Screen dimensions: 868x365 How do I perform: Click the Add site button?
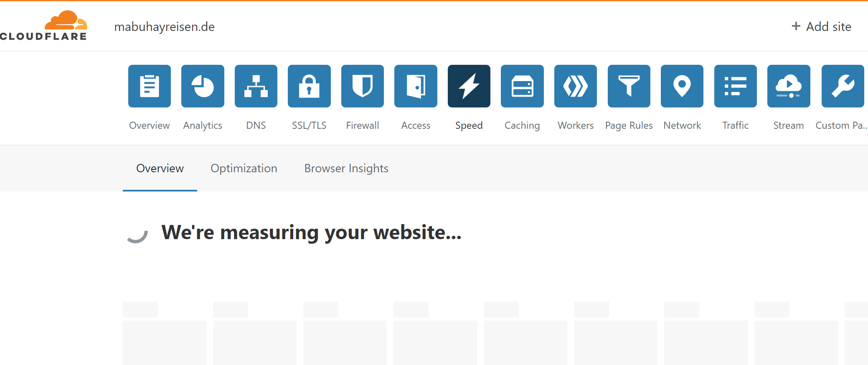point(821,27)
